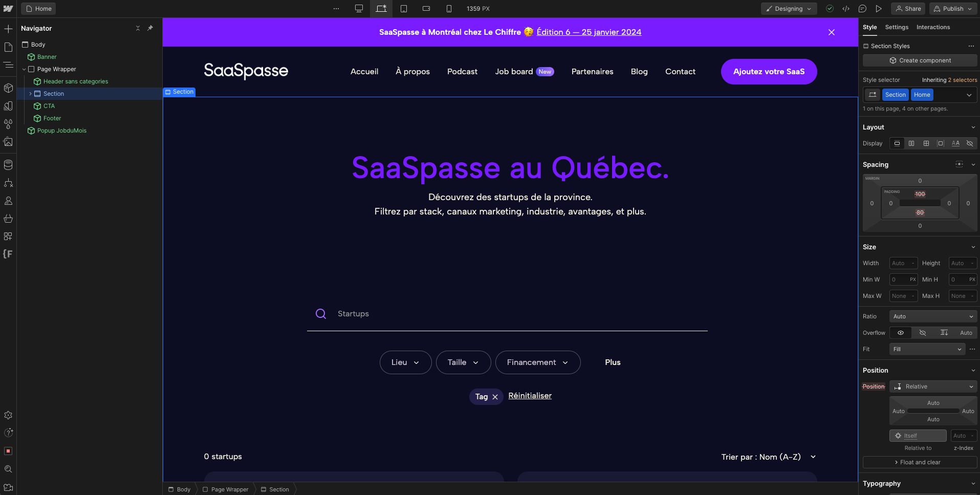980x495 pixels.
Task: Open the Pages panel
Action: (8, 47)
